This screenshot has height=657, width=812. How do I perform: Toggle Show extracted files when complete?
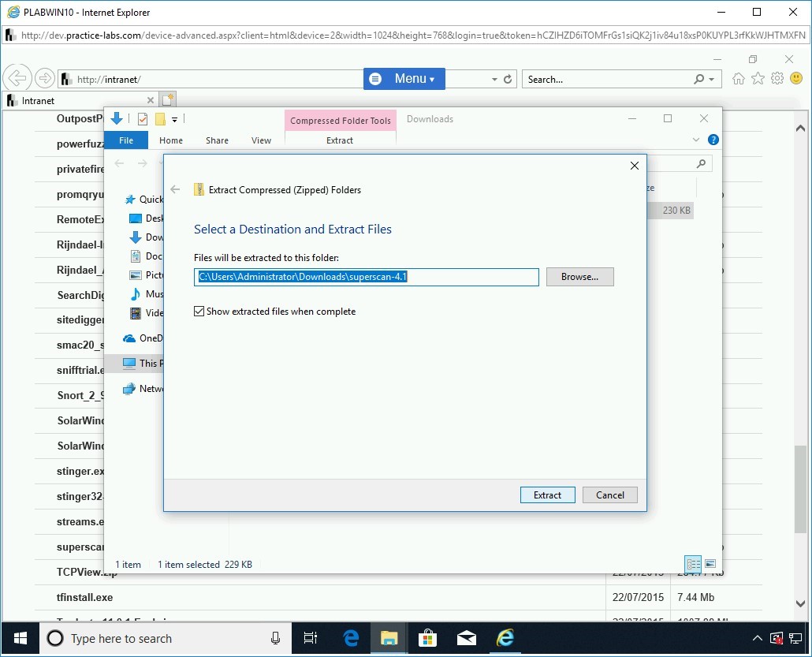199,312
